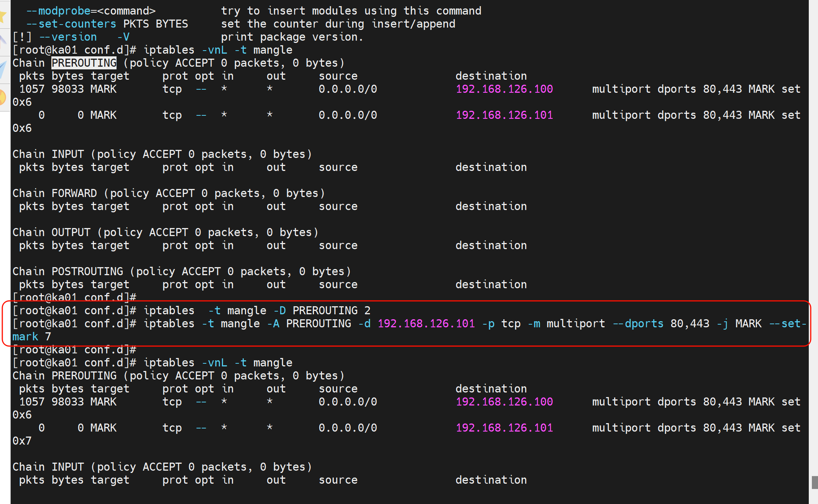818x504 pixels.
Task: Click the 'Chain FORWARD' header line
Action: tap(168, 193)
